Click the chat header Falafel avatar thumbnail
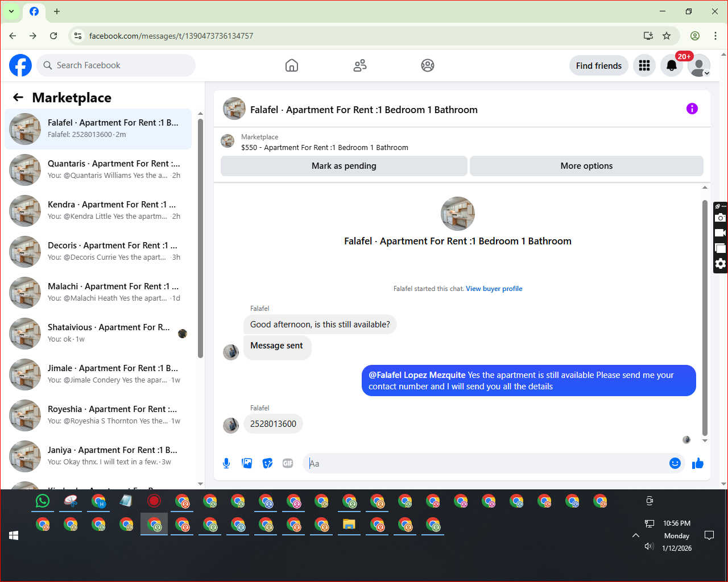This screenshot has width=728, height=582. (234, 109)
